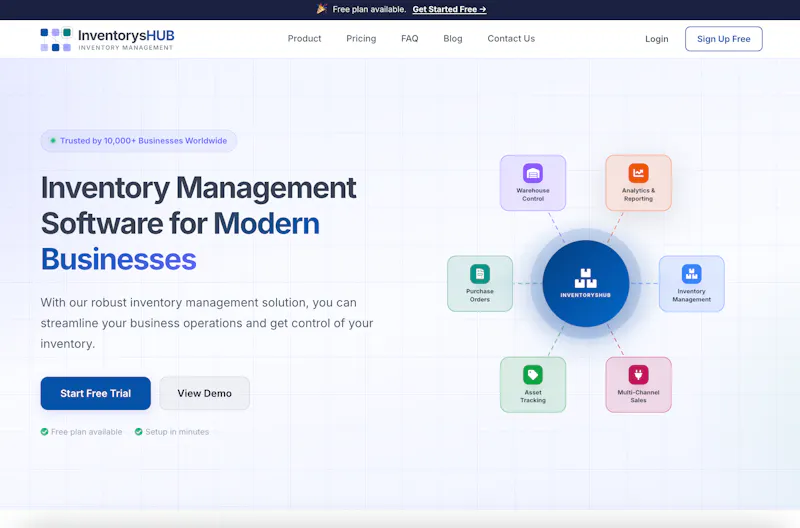Click Get Started Free banner link

pos(449,9)
